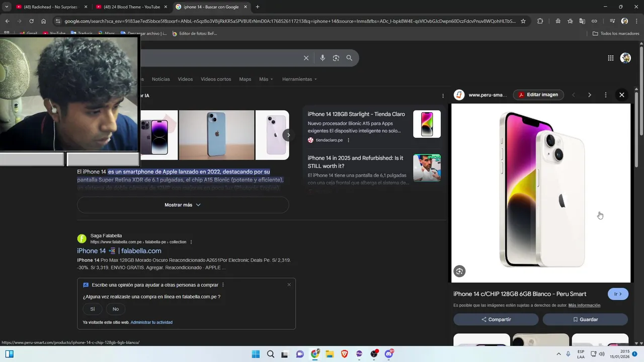
Task: Switch to 24 Blood Theme YouTube tab
Action: pyautogui.click(x=131, y=7)
